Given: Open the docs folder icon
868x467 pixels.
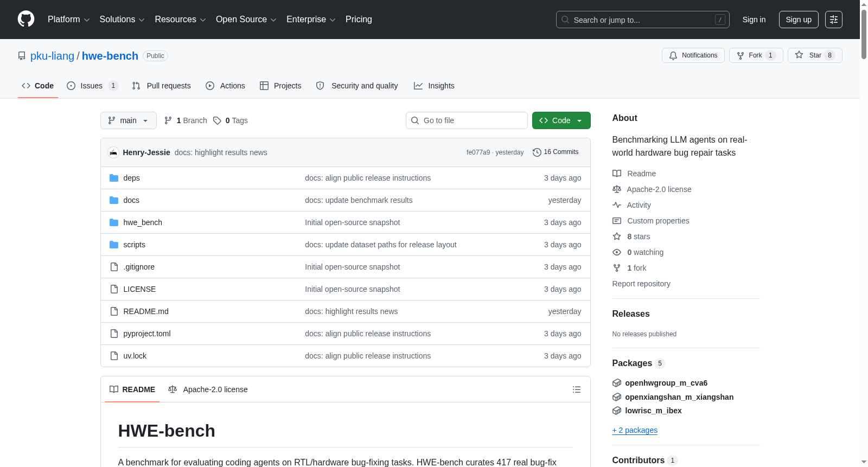Looking at the screenshot, I should 114,200.
